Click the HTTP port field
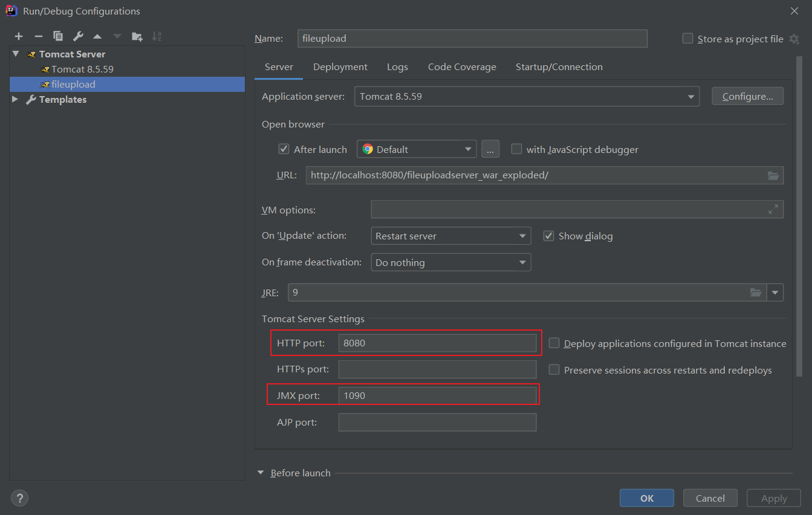Screen dimensions: 812x515 coord(438,343)
